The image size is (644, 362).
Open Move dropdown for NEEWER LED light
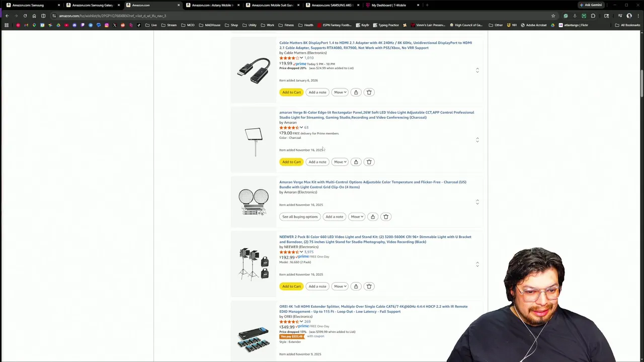coord(340,286)
